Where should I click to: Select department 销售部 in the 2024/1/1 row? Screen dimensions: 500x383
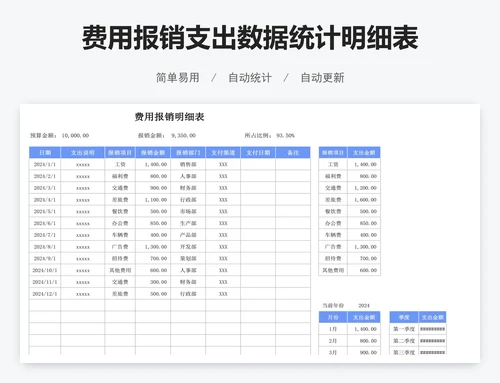click(x=188, y=164)
